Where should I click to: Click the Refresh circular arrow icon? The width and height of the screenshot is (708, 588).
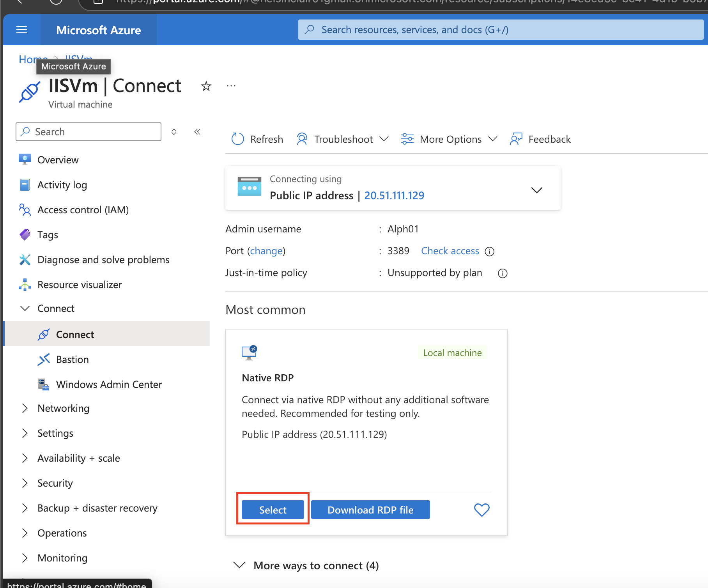pyautogui.click(x=237, y=139)
